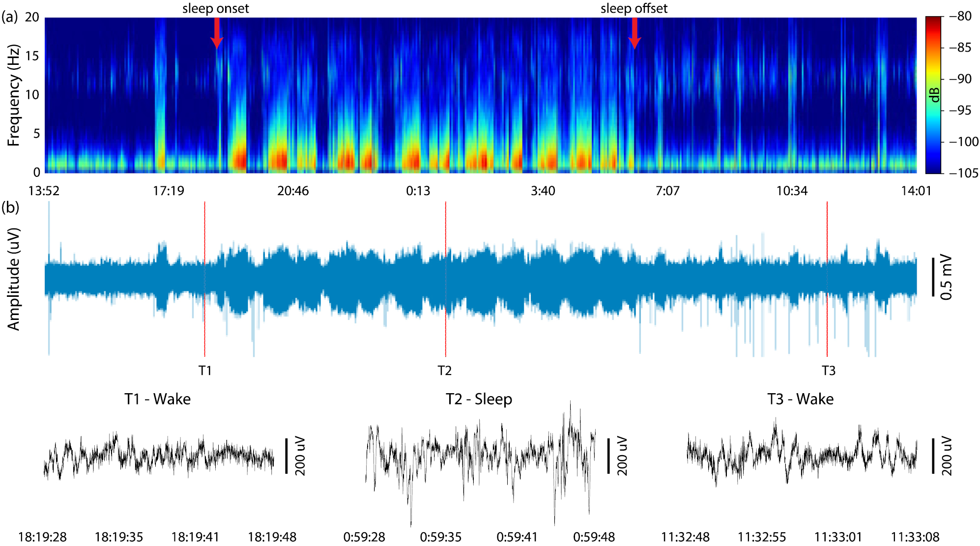Click the panel (b) label

coord(10,207)
